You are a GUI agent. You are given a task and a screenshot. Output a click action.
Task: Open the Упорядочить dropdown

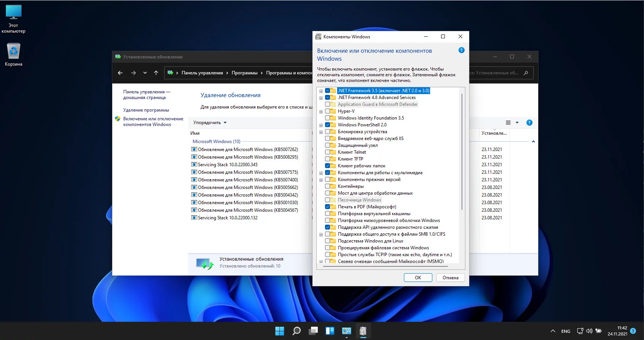click(x=210, y=123)
